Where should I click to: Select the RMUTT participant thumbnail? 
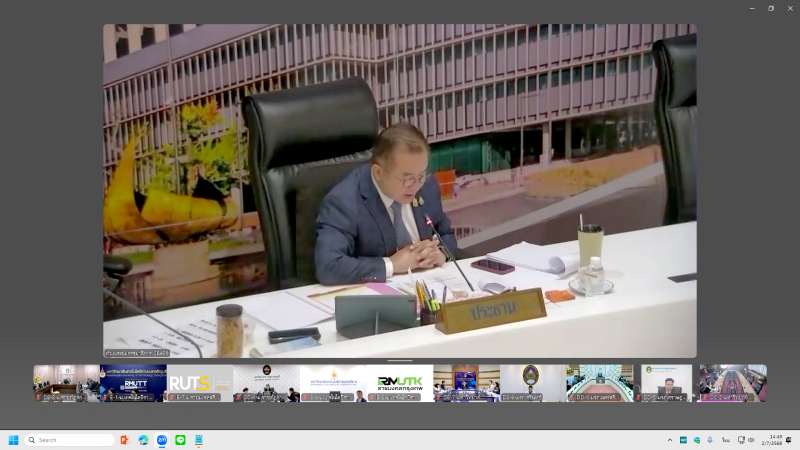133,383
